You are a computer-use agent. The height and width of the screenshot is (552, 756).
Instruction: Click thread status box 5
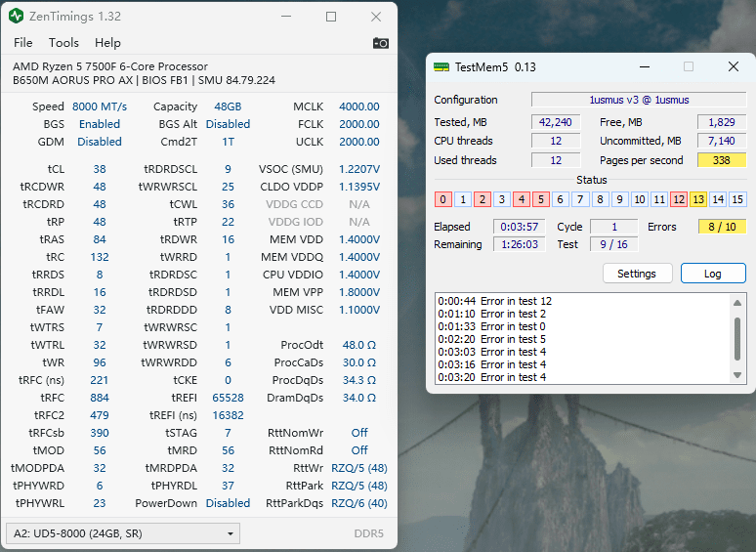click(541, 199)
